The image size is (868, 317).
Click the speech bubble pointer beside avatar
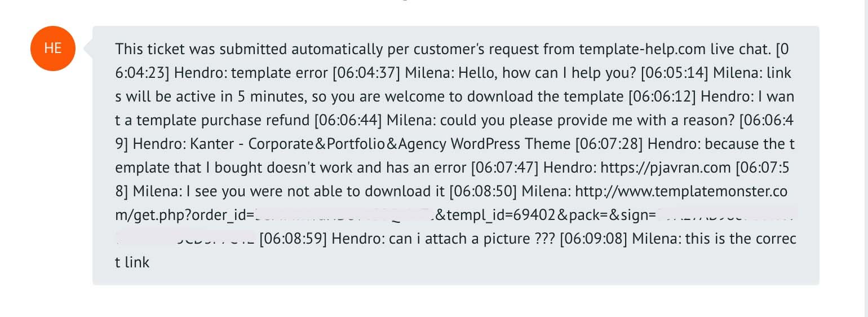88,49
